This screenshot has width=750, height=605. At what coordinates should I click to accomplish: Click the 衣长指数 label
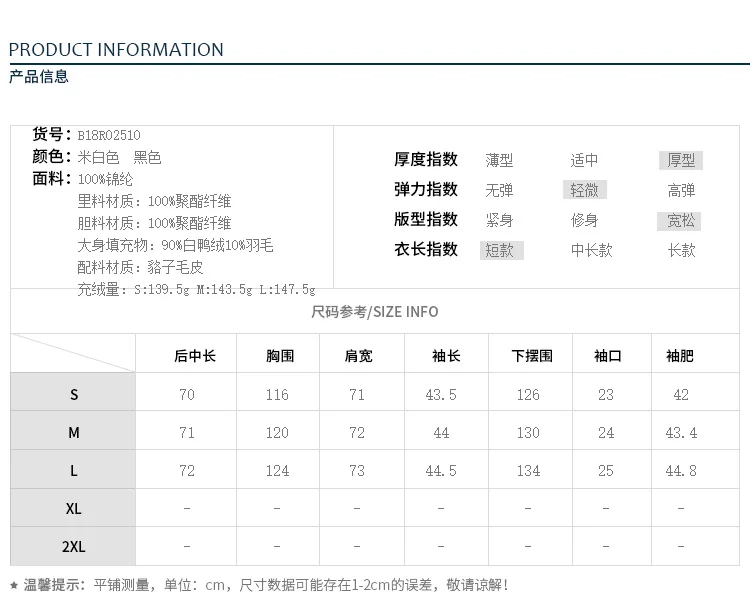click(426, 250)
